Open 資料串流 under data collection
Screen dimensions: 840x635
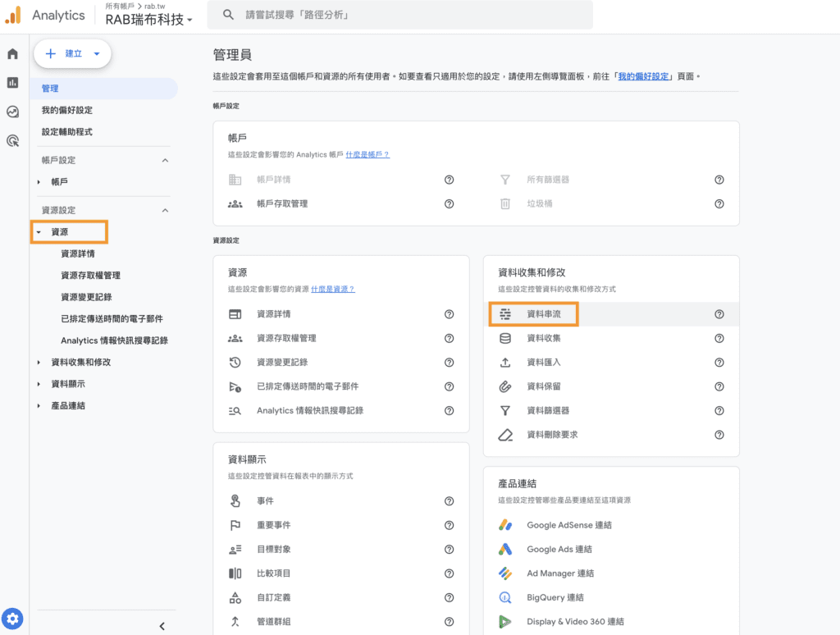(544, 313)
